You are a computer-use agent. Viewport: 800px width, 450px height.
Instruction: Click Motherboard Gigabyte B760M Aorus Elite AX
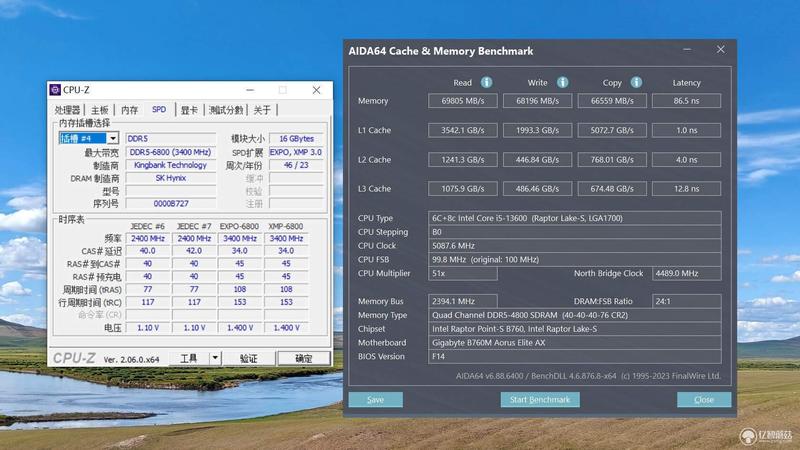click(574, 342)
